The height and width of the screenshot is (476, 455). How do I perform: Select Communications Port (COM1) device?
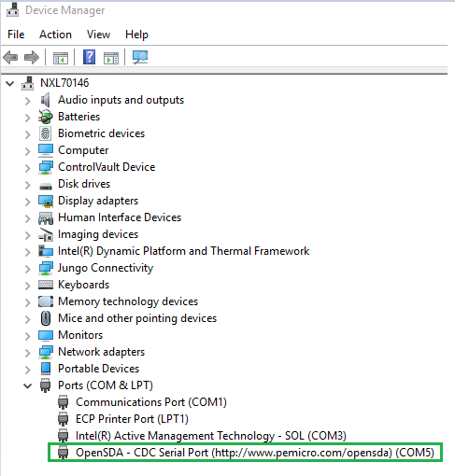tap(142, 402)
